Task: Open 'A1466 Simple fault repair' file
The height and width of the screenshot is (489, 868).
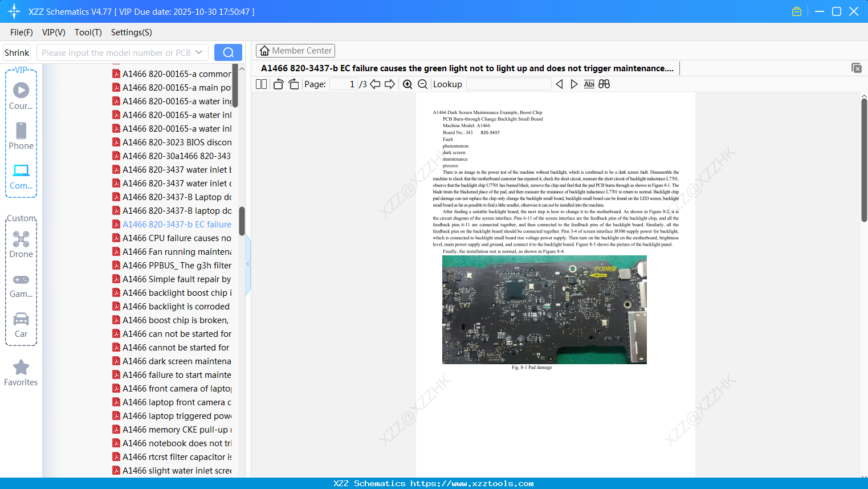Action: pos(177,279)
